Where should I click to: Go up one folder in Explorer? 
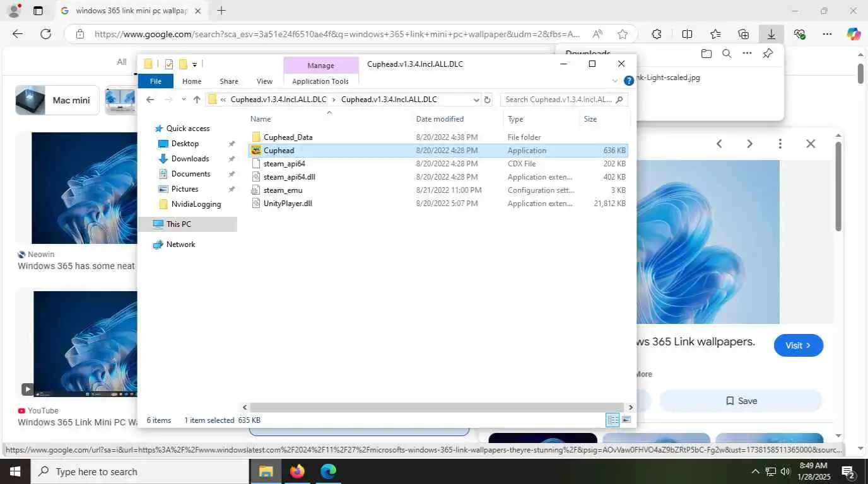click(x=197, y=100)
